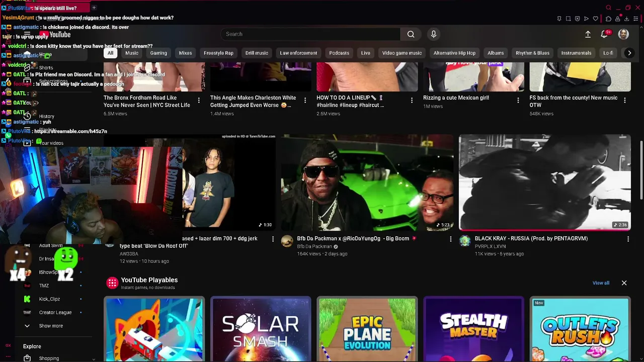
Task: Dismiss the YouTube Playables shelf
Action: [x=624, y=283]
